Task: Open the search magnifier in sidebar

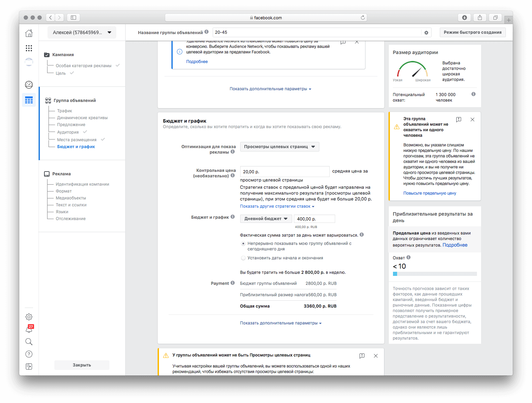Action: click(x=29, y=342)
